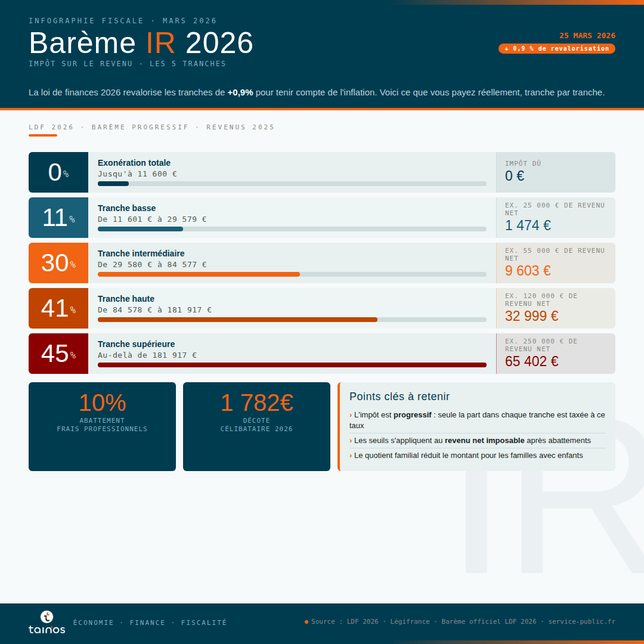Click the +0,9 % de revalorisation badge

pos(556,49)
